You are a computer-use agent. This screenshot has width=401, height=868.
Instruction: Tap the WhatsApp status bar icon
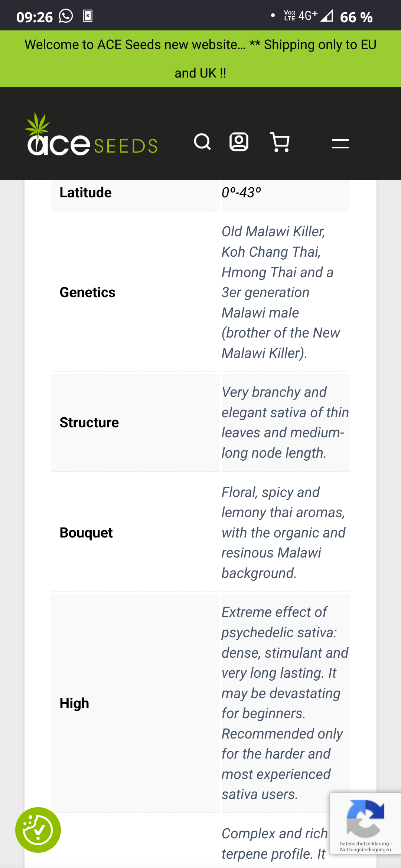(66, 16)
